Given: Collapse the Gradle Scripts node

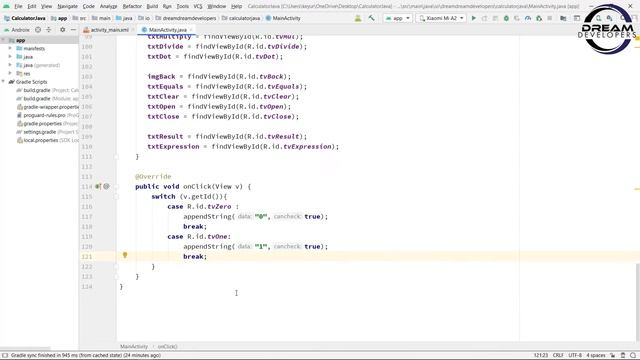Looking at the screenshot, I should [x=4, y=82].
